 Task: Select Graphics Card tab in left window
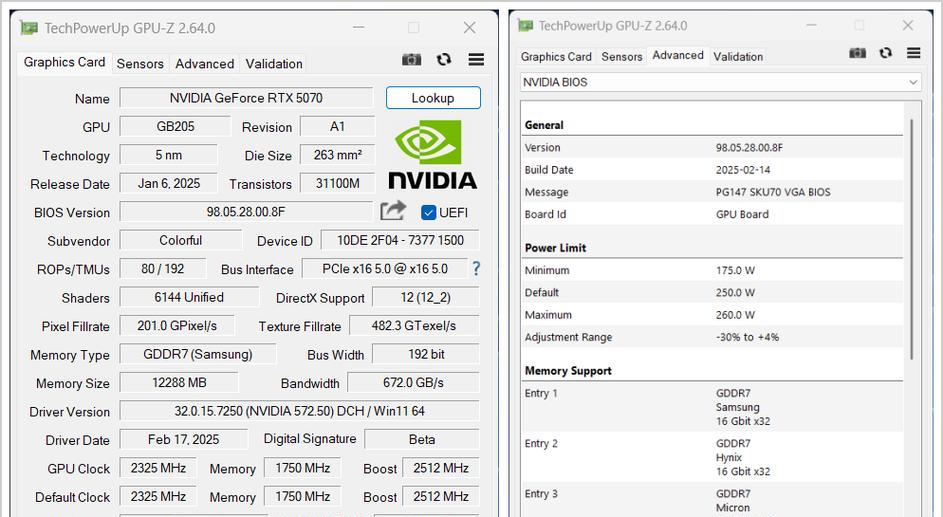coord(64,62)
